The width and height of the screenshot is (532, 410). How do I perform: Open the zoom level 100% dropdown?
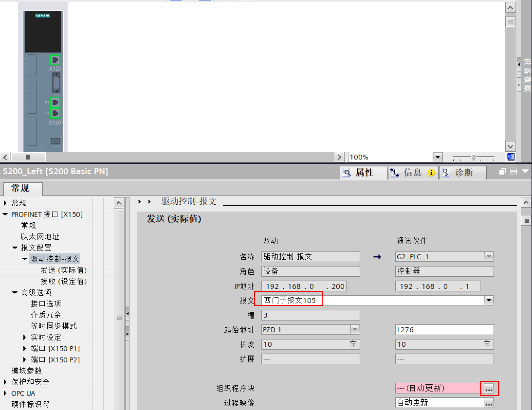pos(437,157)
